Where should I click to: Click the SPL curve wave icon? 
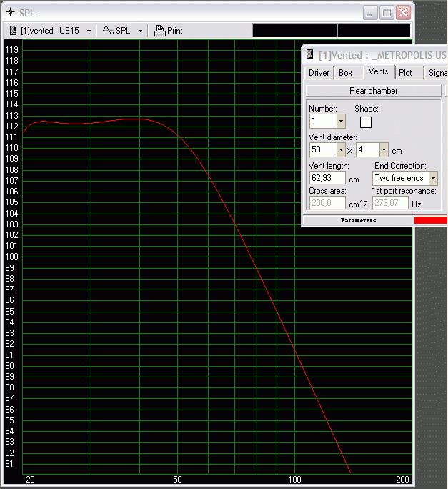coord(108,31)
